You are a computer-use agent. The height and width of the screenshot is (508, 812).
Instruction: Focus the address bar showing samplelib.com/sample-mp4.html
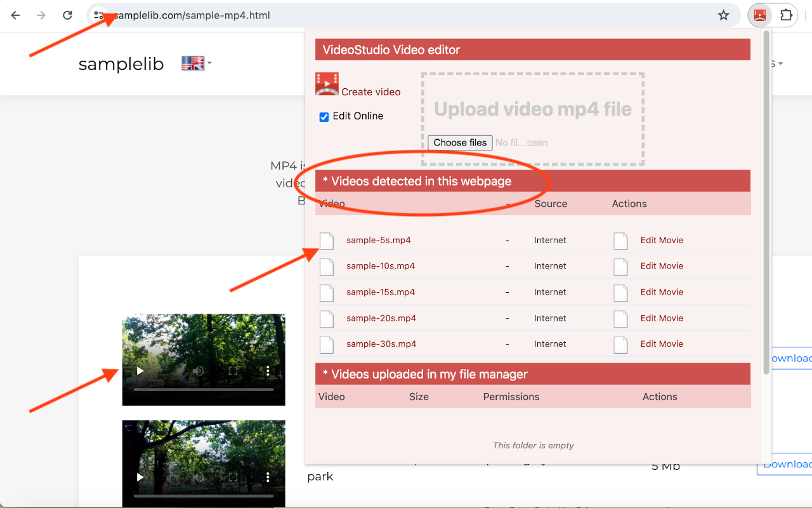pyautogui.click(x=413, y=15)
